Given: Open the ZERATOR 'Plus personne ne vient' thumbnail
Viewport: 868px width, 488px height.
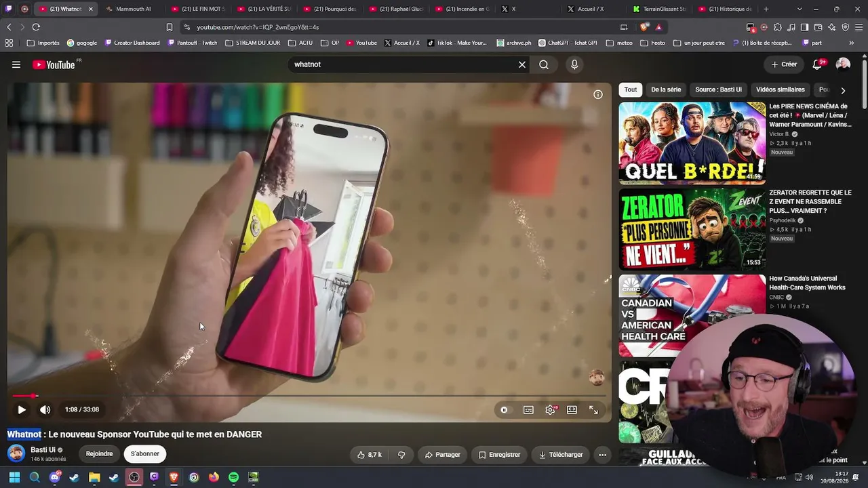Looking at the screenshot, I should pos(692,229).
